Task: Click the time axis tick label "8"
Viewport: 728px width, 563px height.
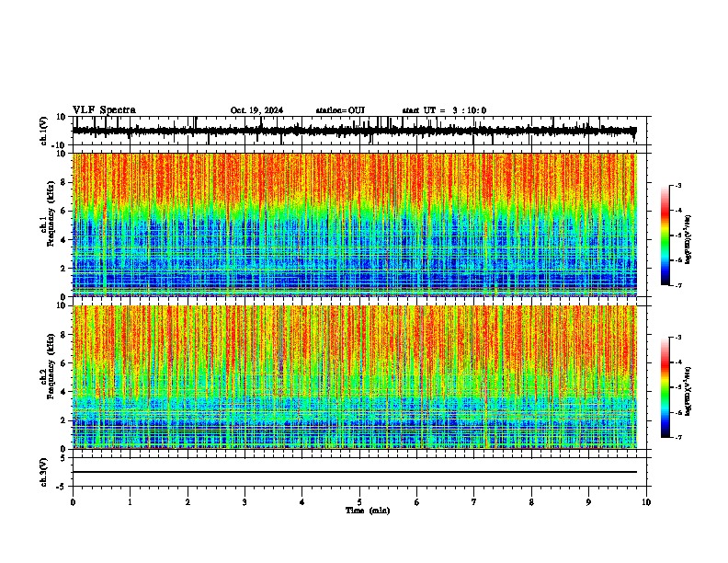Action: (x=531, y=502)
